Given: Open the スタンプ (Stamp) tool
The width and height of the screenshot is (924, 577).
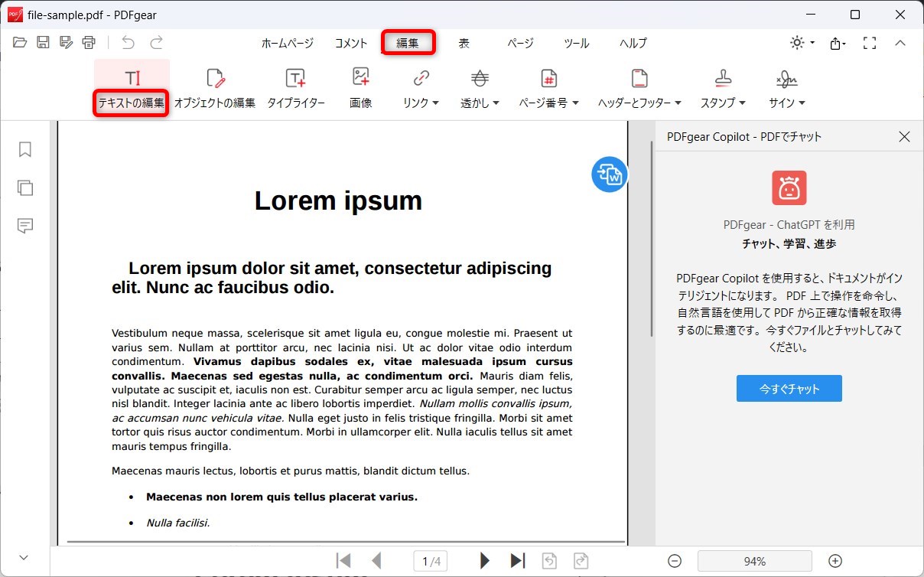Looking at the screenshot, I should [720, 86].
